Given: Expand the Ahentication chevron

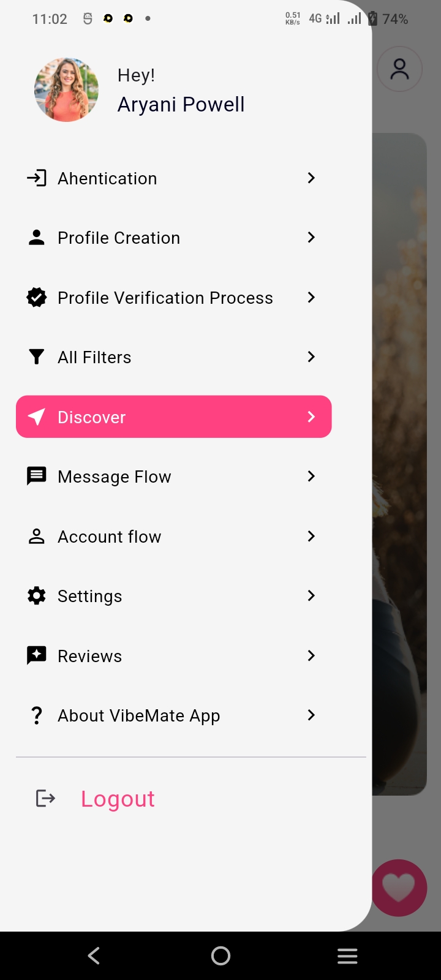Looking at the screenshot, I should pyautogui.click(x=311, y=178).
